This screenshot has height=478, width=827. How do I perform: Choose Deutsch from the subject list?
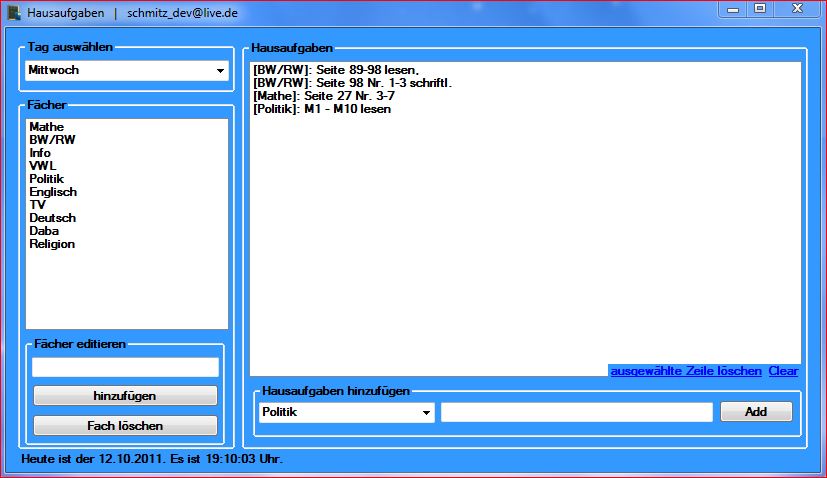pos(52,218)
